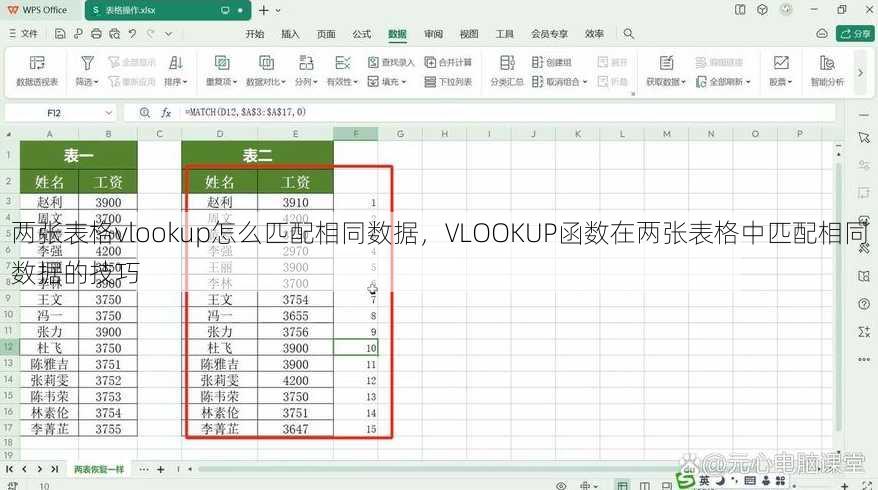Image resolution: width=878 pixels, height=490 pixels.
Task: Expand the ribbon with the right chevron
Action: [861, 72]
